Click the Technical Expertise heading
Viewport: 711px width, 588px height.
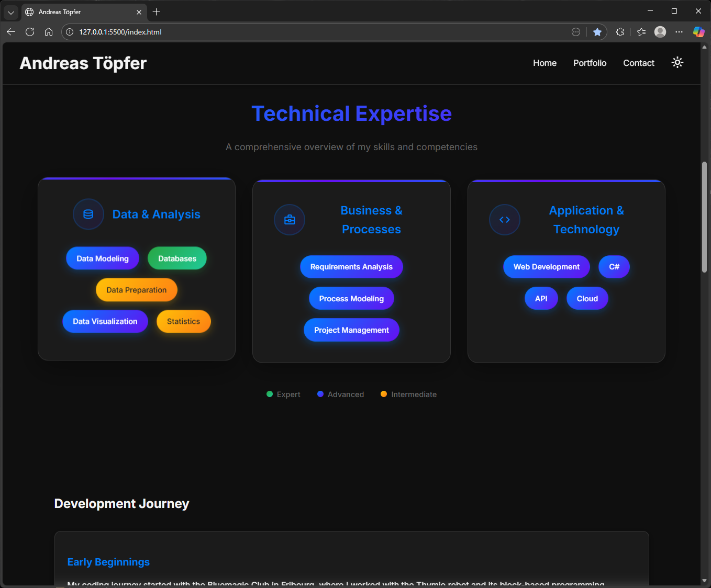[x=352, y=114]
